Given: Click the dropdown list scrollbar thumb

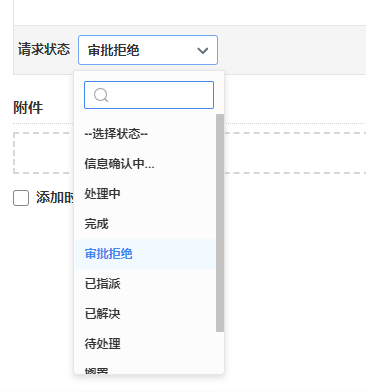Looking at the screenshot, I should tap(220, 223).
